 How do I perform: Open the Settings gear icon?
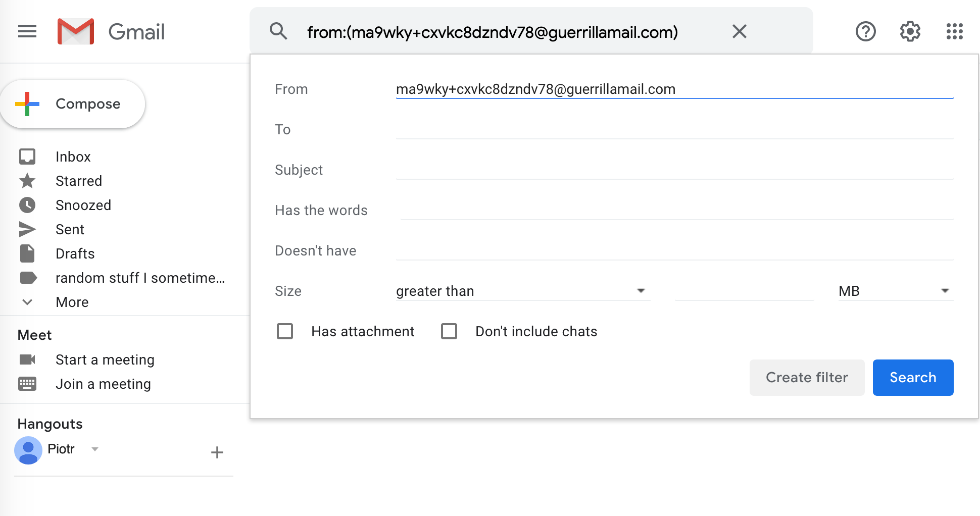click(x=910, y=32)
